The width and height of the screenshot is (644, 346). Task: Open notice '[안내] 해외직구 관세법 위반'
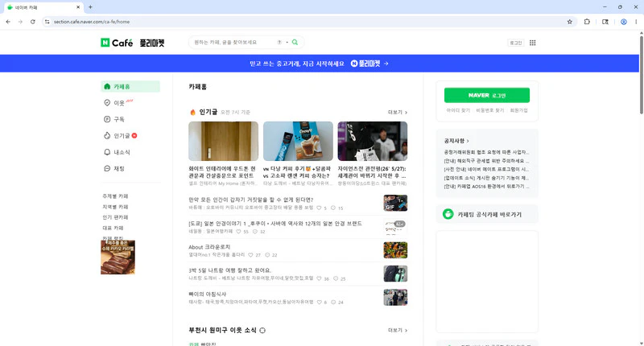[486, 160]
